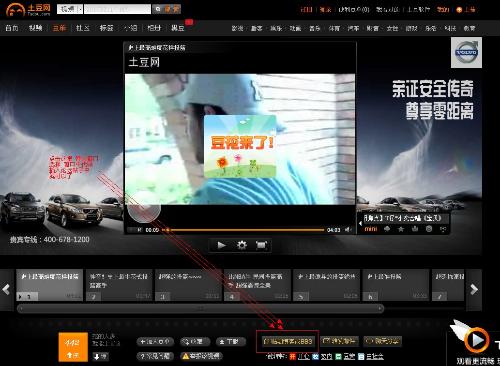Viewport: 500px width, 366px height.
Task: Collapse the side panel arrow beside player
Action: (x=360, y=223)
